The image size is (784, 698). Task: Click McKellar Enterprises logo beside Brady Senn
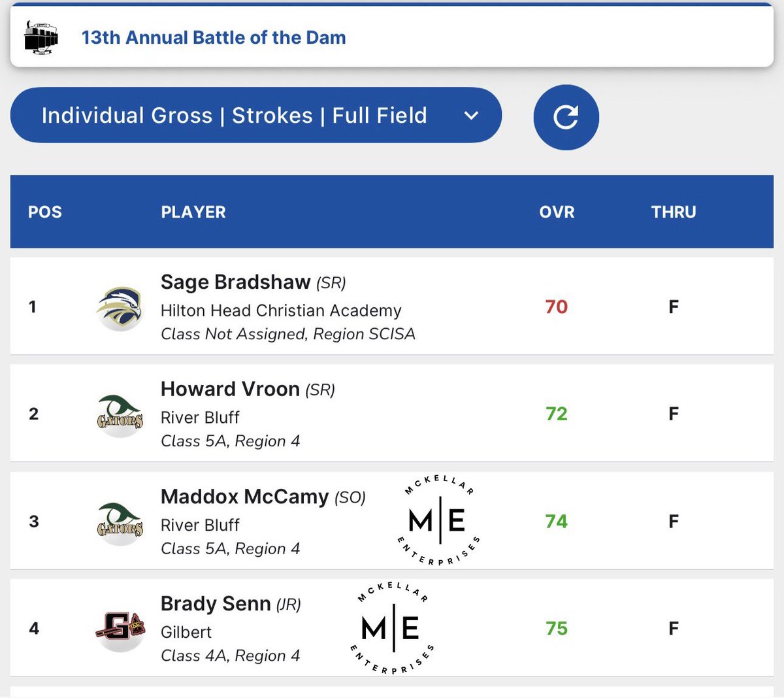pos(392,628)
